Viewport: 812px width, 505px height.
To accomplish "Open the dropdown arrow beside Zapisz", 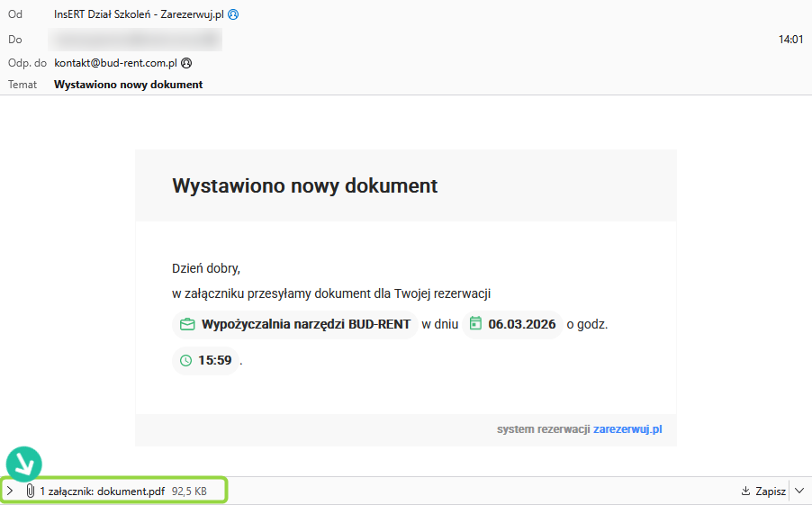I will point(799,491).
